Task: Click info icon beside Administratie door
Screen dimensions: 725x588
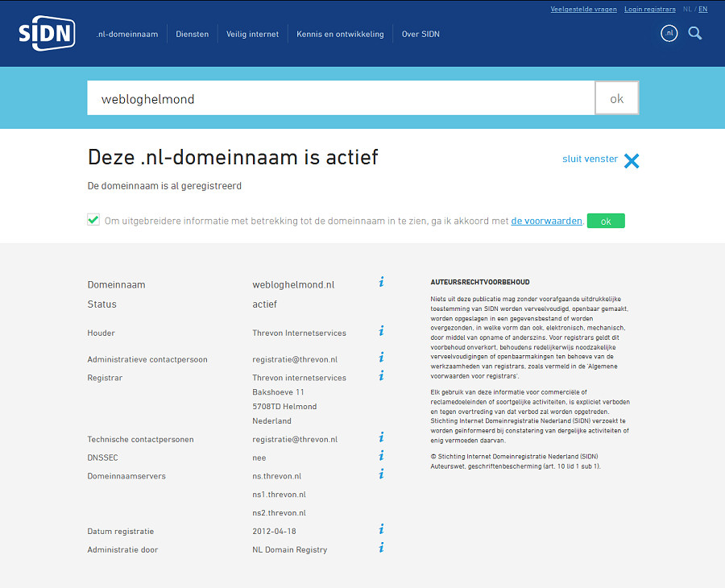Action: pos(381,548)
